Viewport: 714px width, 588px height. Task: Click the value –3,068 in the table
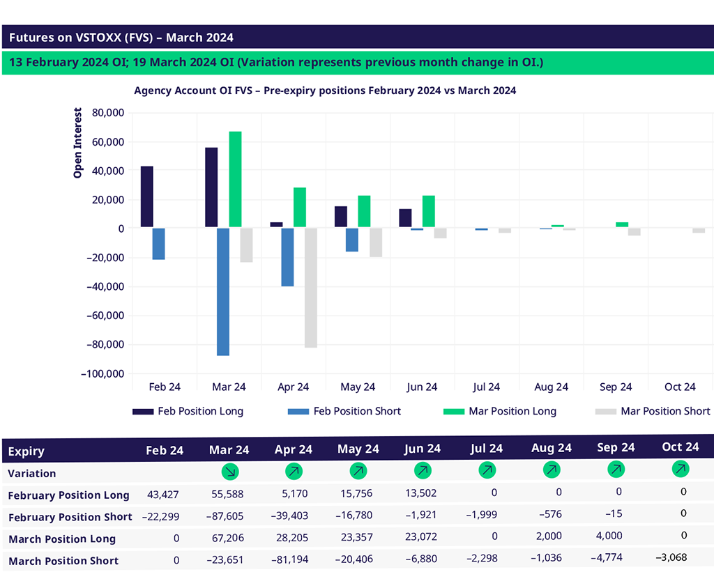[x=671, y=557]
